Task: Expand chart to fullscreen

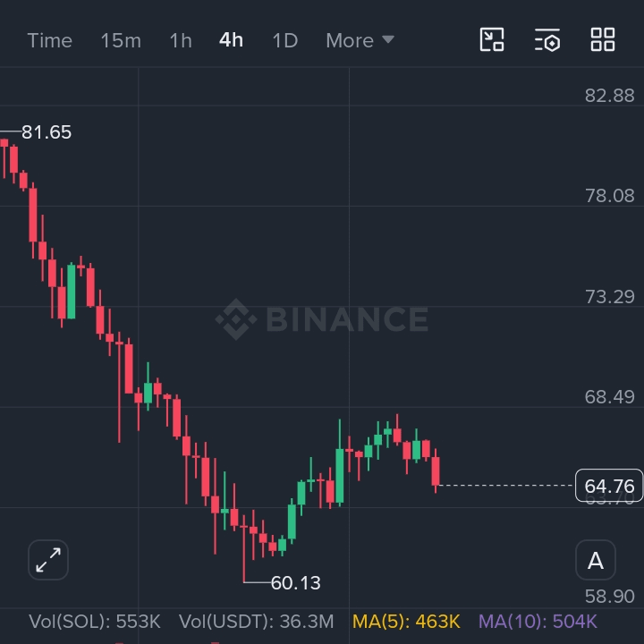Action: click(x=48, y=560)
